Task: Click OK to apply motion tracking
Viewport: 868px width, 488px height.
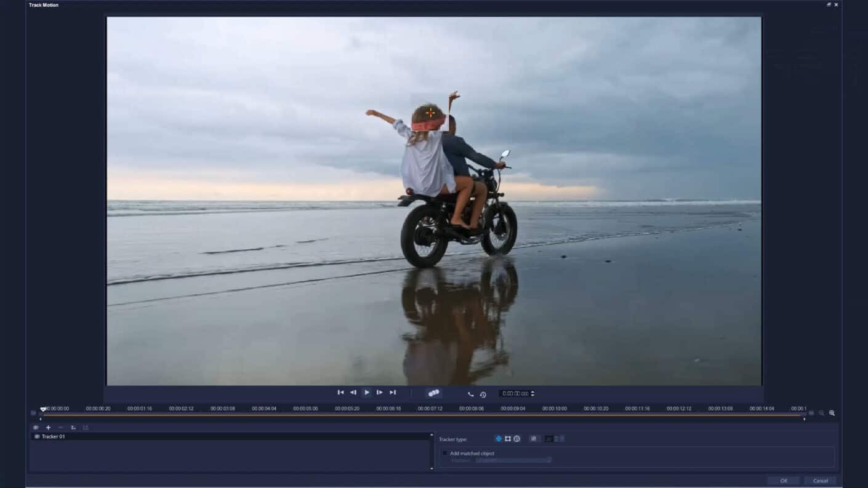Action: [784, 481]
